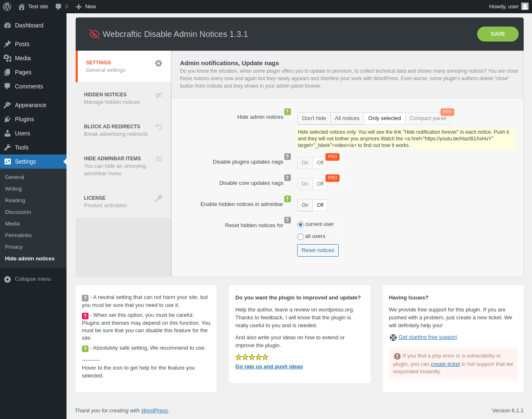Click help icon beside Disable plugins updates nags
532x419 pixels.
pyautogui.click(x=288, y=157)
